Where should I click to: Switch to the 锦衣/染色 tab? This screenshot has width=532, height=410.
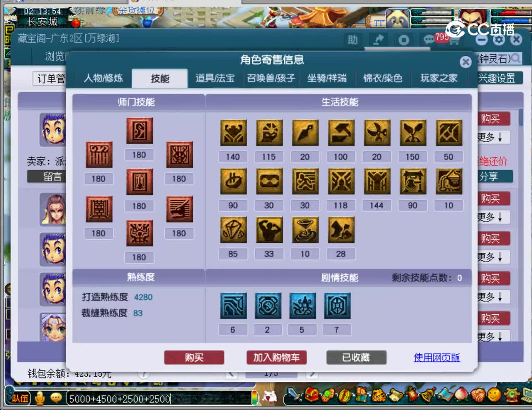[x=383, y=78]
